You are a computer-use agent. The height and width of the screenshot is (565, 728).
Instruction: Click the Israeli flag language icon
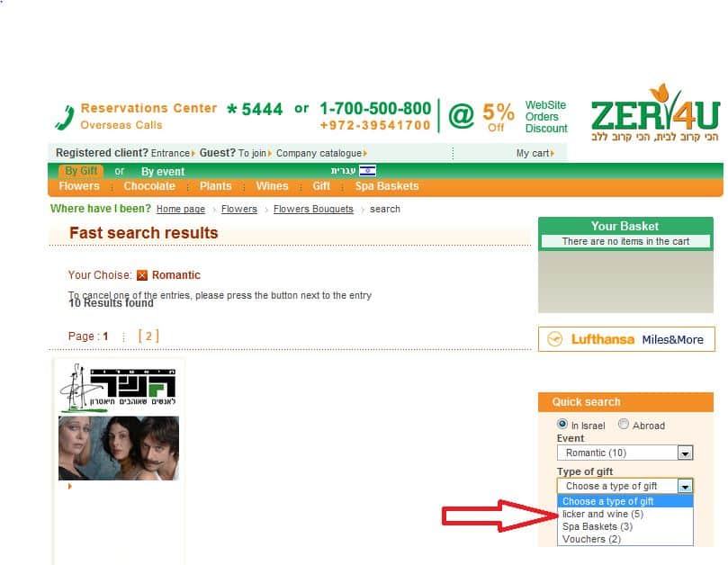click(367, 171)
